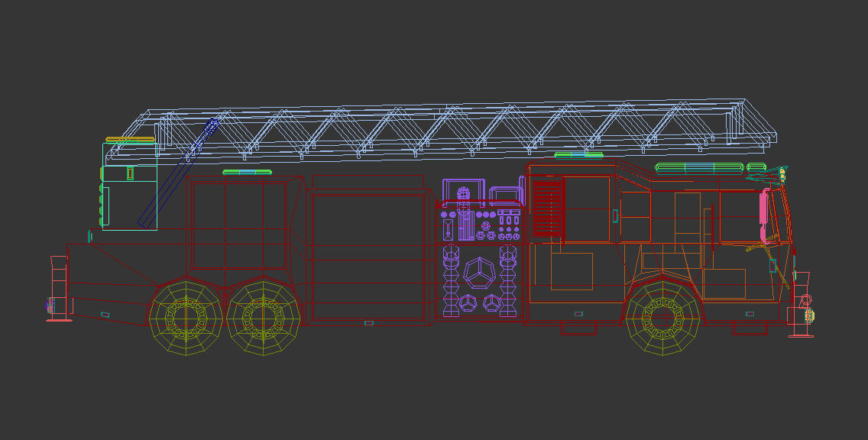Select the green light bar on rear body roof
The width and height of the screenshot is (868, 440).
pyautogui.click(x=248, y=172)
